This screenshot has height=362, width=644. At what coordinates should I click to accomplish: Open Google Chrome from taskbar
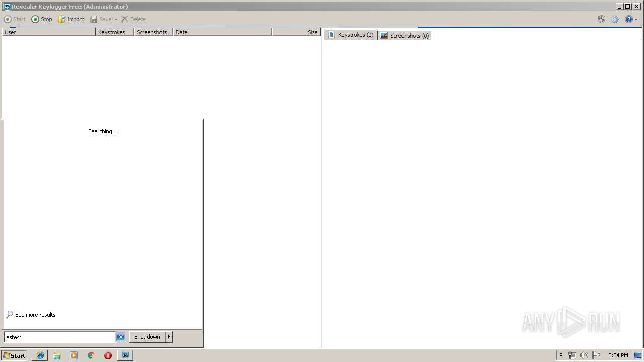point(91,355)
